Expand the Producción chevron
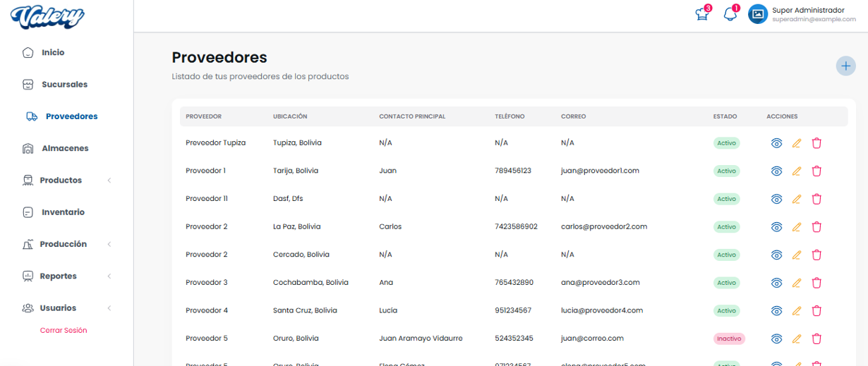This screenshot has height=366, width=868. point(109,244)
